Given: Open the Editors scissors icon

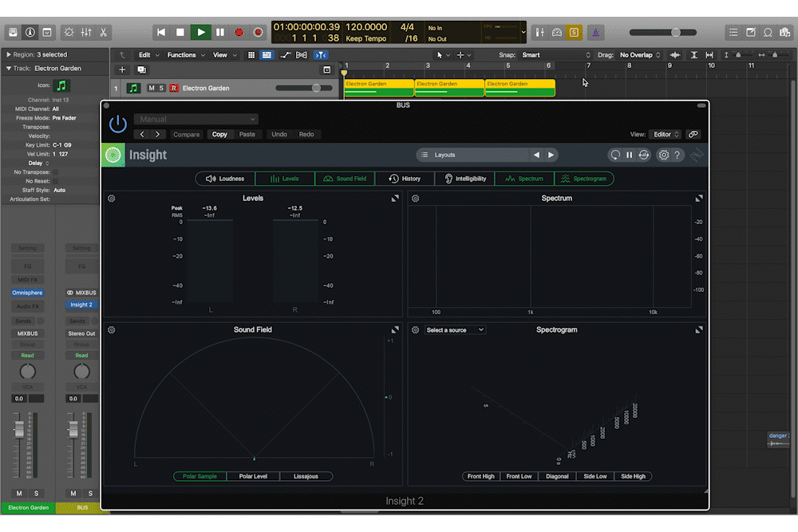Looking at the screenshot, I should [x=103, y=33].
